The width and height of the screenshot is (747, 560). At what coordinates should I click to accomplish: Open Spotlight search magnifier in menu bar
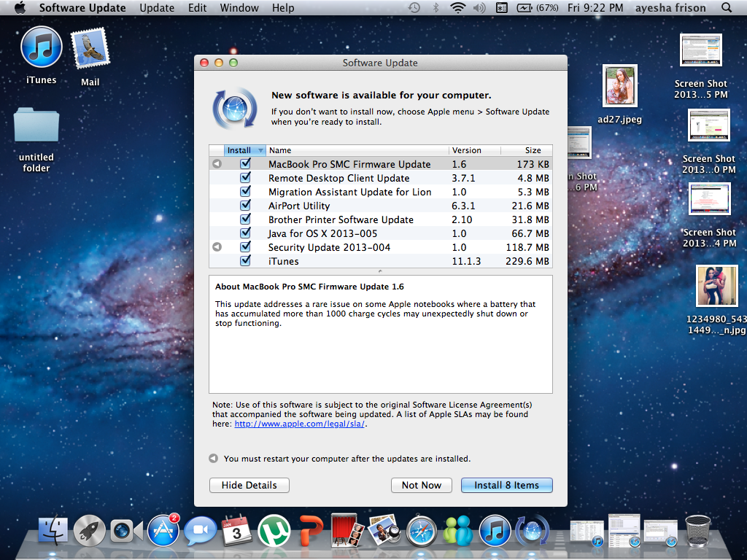(727, 7)
